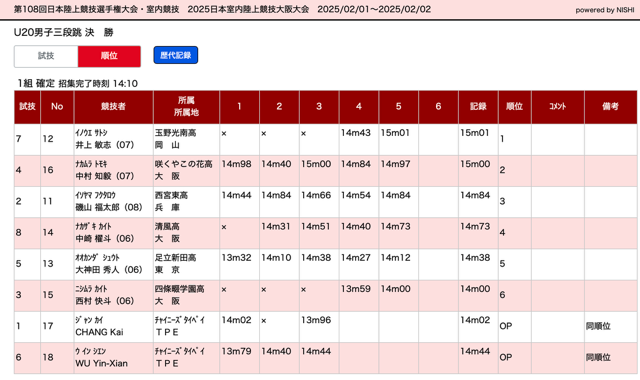Click the U20男子三段跳 決勝 heading
640x380 pixels.
tap(64, 33)
